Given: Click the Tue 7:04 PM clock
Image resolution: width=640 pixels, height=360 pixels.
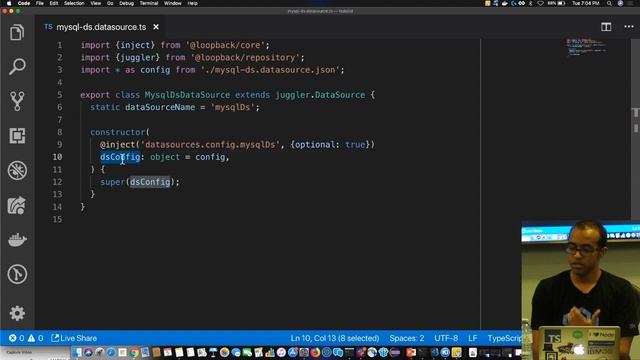Looking at the screenshot, I should [586, 3].
